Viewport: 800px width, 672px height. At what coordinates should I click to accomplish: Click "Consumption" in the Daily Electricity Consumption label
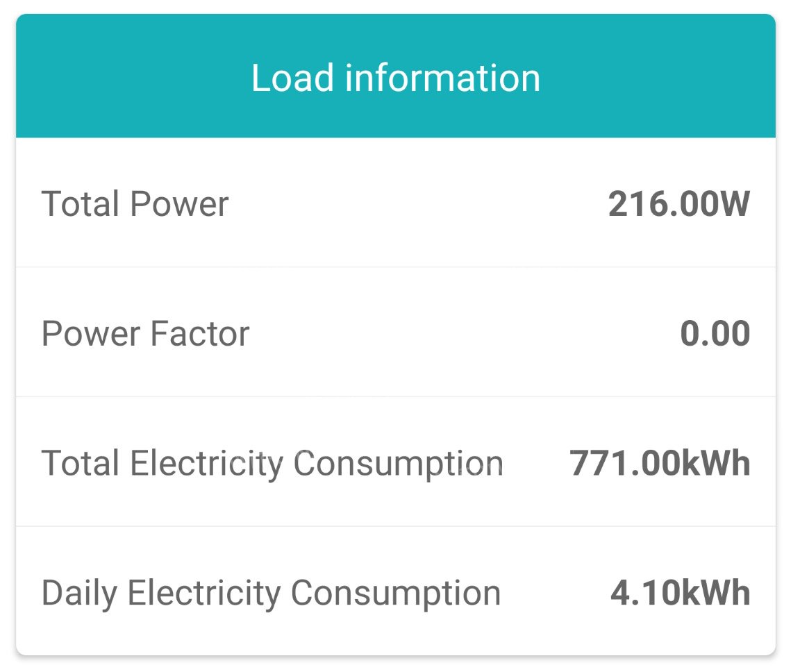[396, 594]
